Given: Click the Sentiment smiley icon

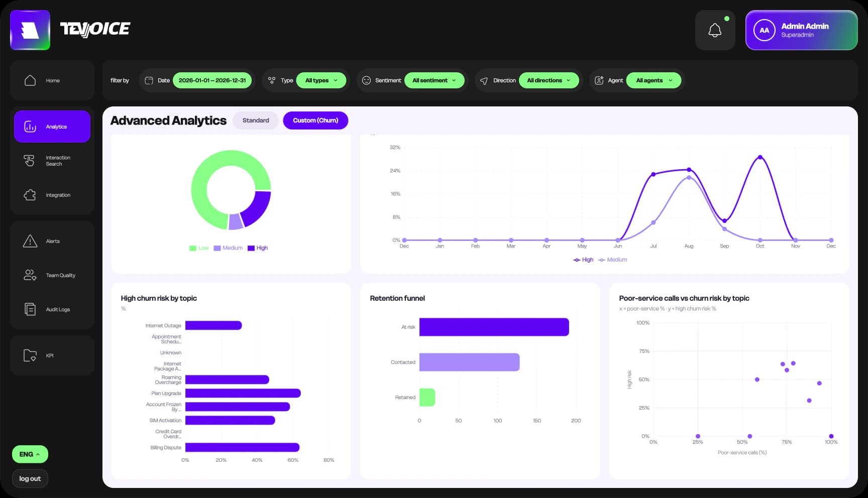Looking at the screenshot, I should pos(366,80).
